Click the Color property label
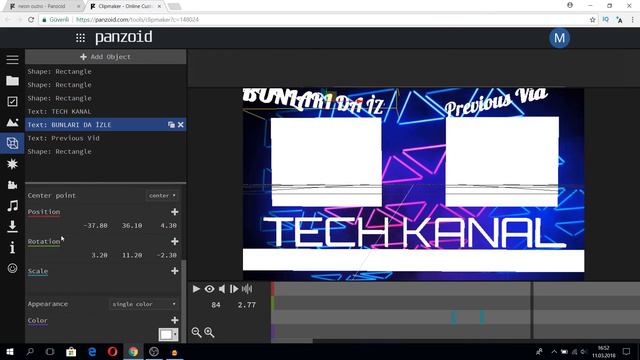This screenshot has width=640, height=360. coord(38,320)
